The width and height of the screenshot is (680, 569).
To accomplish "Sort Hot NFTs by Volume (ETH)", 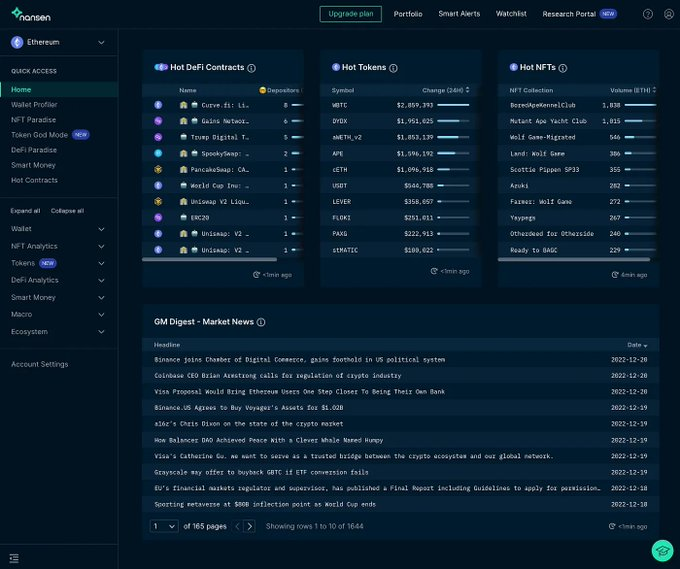I will 633,90.
